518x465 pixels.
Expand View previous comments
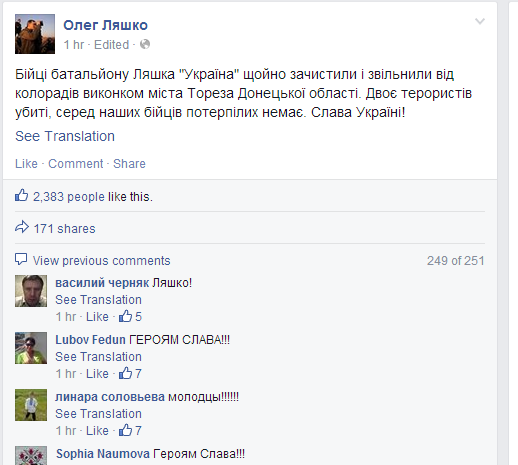click(102, 261)
